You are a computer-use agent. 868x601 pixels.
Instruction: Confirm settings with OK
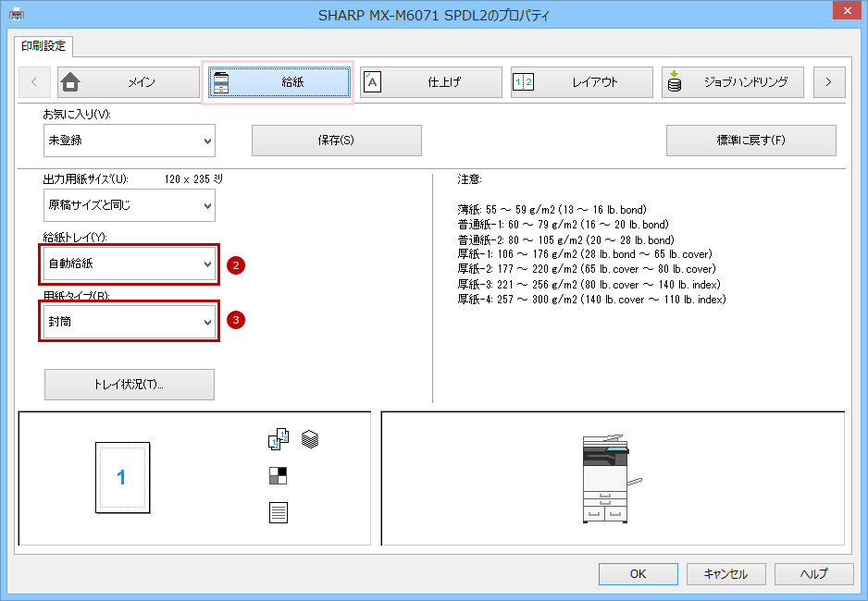click(x=639, y=574)
